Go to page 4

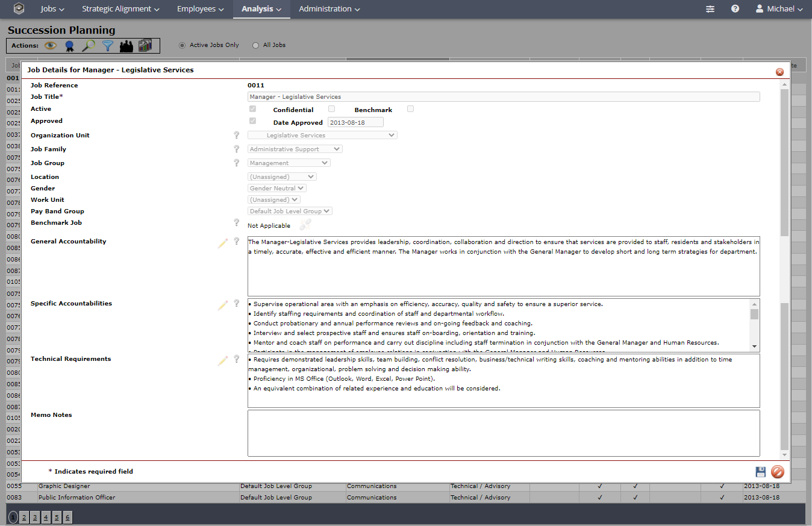pos(46,517)
